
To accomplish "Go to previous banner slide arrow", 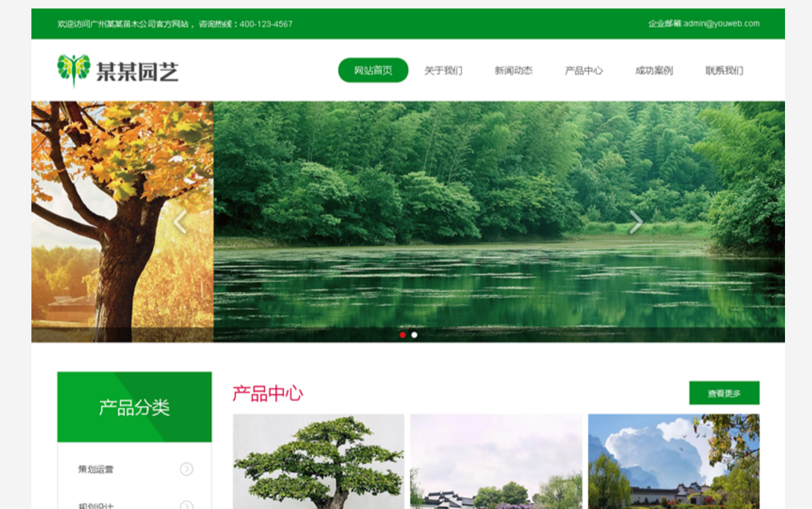I will coord(180,222).
